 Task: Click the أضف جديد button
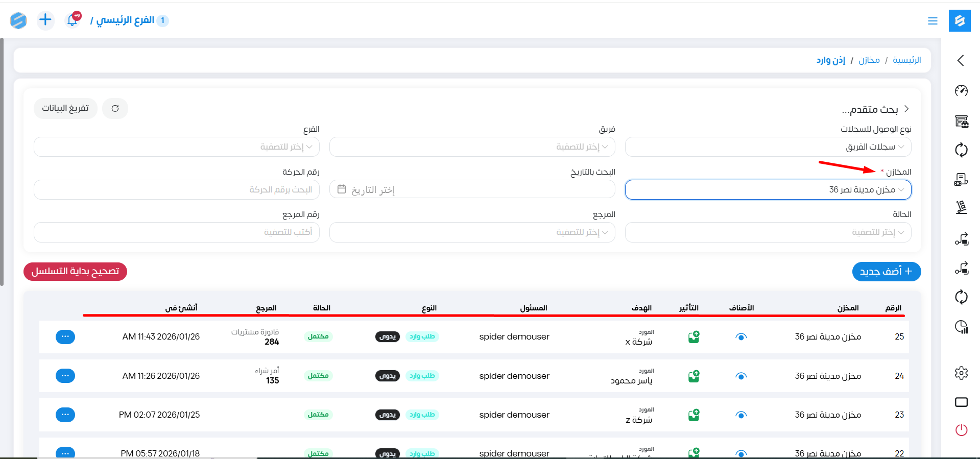click(886, 272)
